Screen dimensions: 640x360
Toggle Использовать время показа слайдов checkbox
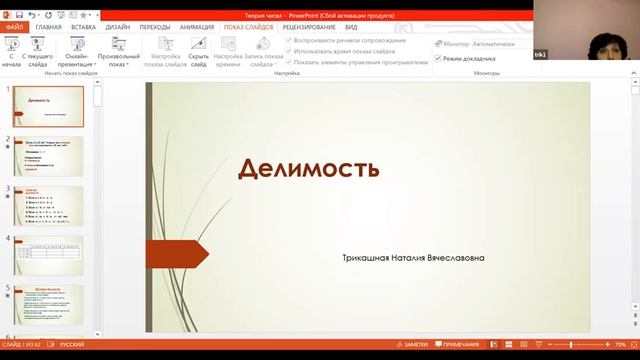tap(289, 51)
